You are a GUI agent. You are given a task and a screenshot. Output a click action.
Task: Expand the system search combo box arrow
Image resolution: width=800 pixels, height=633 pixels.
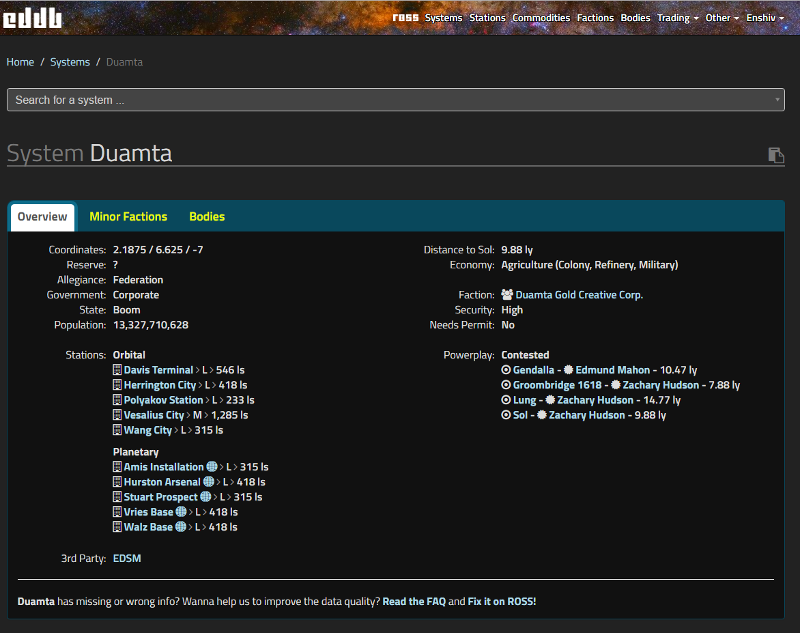click(x=777, y=100)
